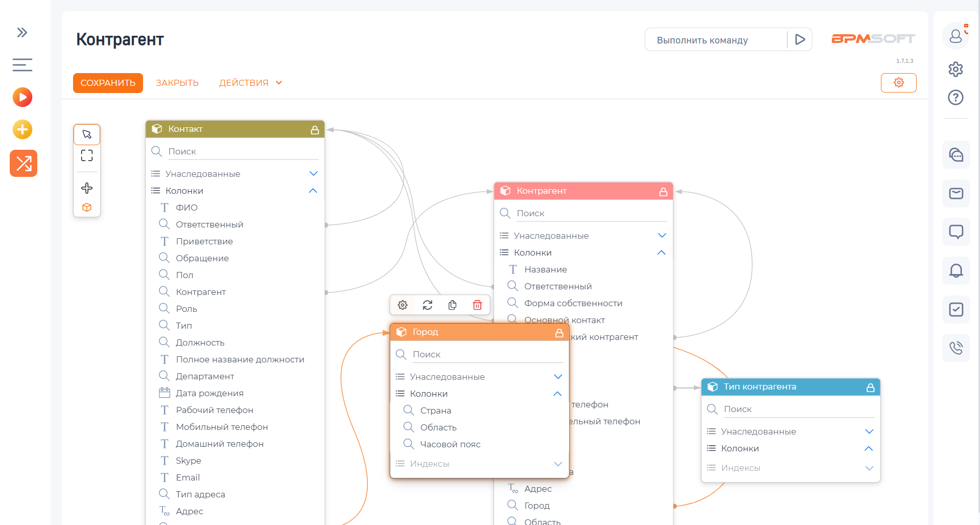
Task: Expand Индексы section in Тип контрагента
Action: click(x=869, y=468)
